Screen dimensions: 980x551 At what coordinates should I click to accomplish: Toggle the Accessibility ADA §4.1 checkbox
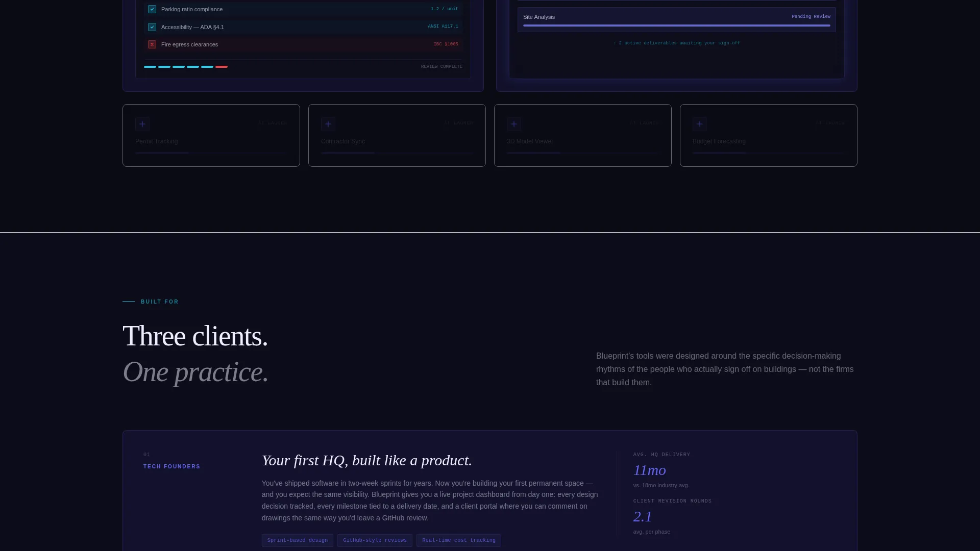point(152,27)
